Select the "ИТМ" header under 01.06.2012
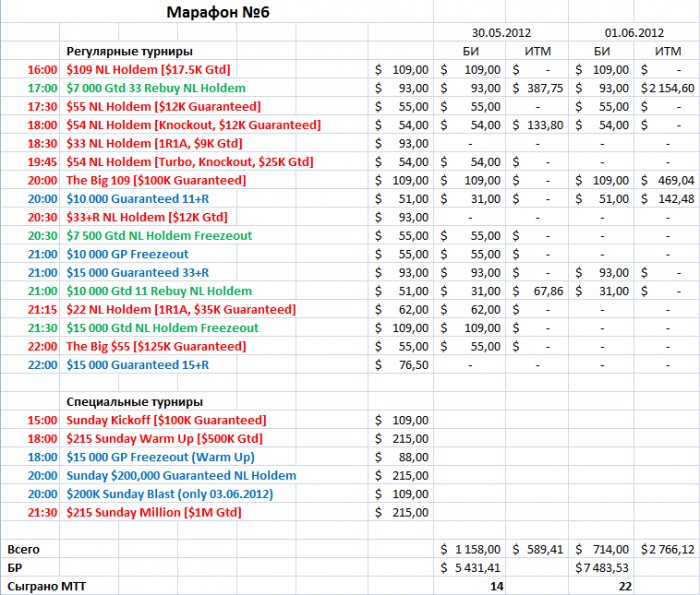This screenshot has height=595, width=700. coord(668,51)
